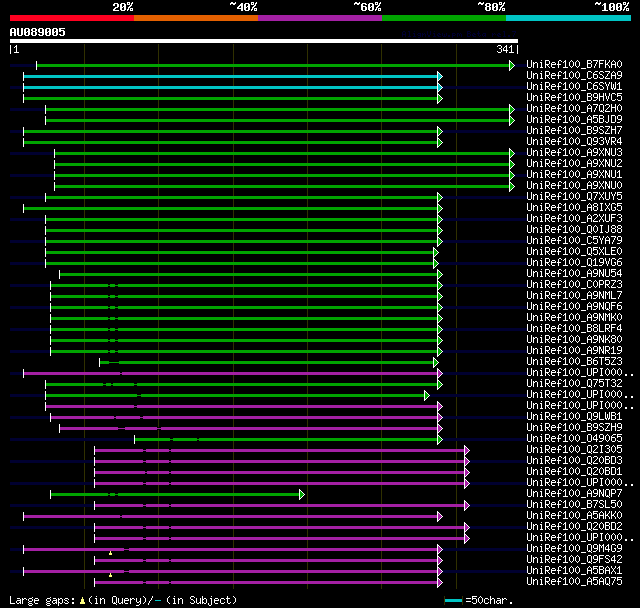Viewport: 640px width, 608px height.
Task: Select the UniRef100_A9XNU1 label
Action: click(574, 175)
